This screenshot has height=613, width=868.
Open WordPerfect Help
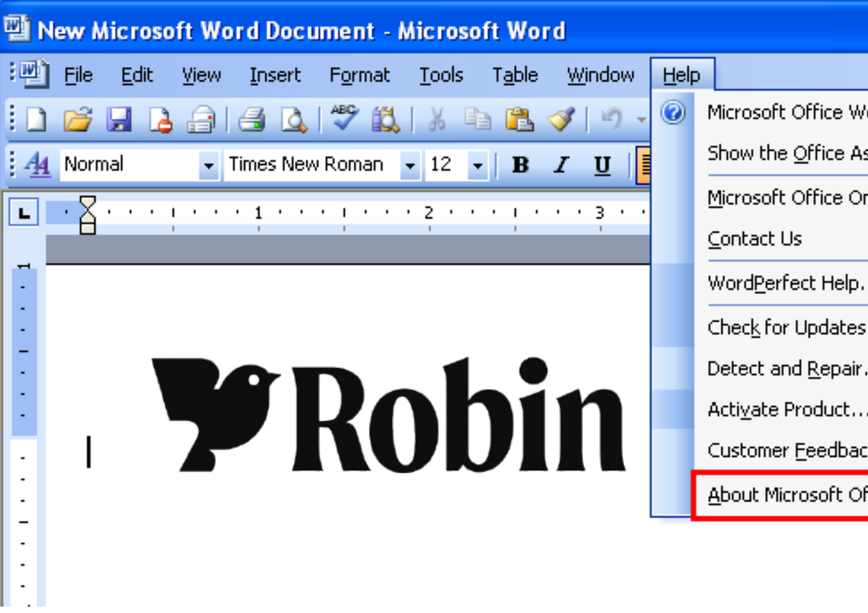pos(781,282)
